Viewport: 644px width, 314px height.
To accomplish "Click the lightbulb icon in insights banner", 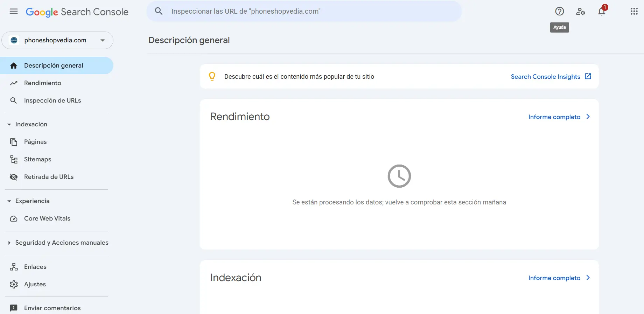I will (x=212, y=76).
